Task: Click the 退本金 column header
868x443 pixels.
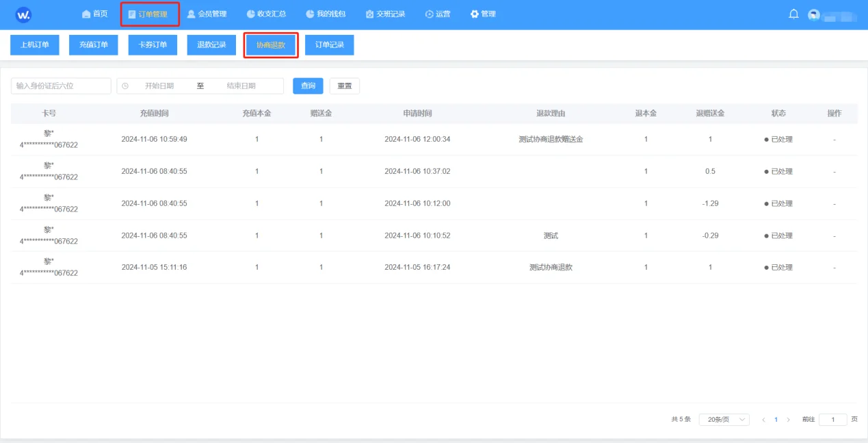Action: coord(646,114)
